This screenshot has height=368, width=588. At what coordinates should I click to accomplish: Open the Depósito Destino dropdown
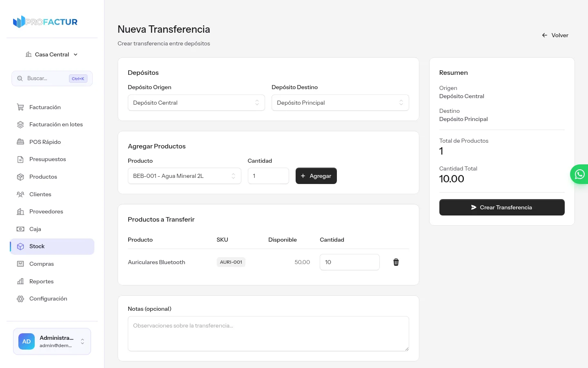(340, 103)
